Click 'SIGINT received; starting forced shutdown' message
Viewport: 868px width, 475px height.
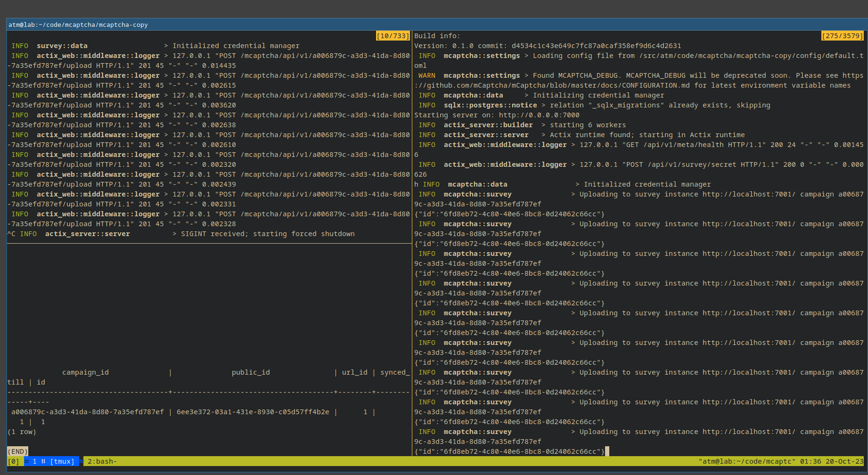point(268,234)
